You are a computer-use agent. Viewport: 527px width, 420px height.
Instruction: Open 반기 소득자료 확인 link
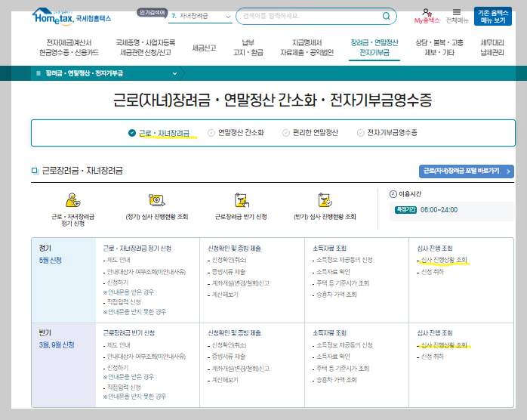click(x=333, y=357)
